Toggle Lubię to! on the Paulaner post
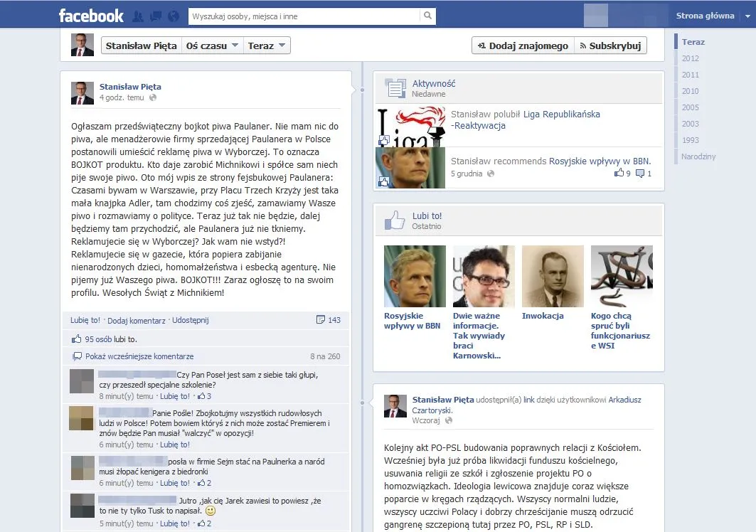This screenshot has height=532, width=756. click(x=85, y=320)
